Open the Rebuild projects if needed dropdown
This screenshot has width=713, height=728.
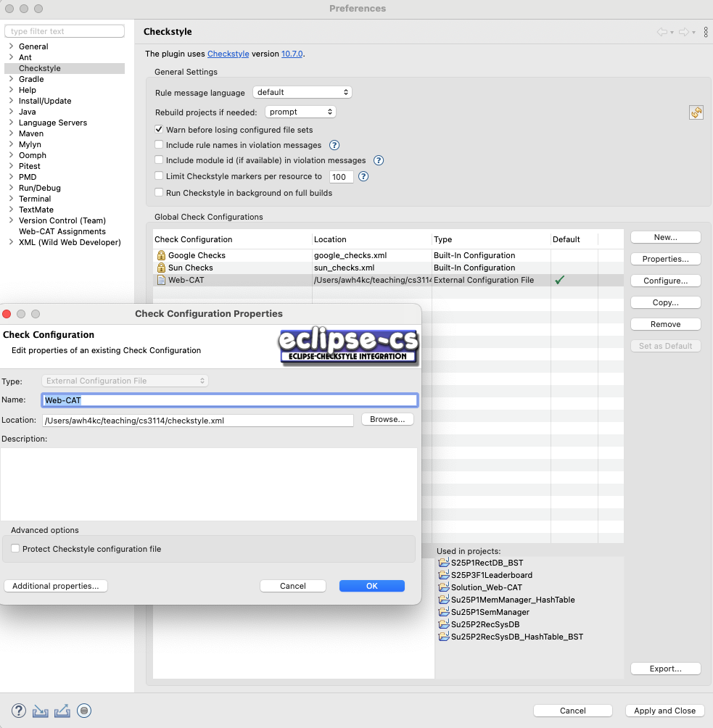[x=300, y=112]
